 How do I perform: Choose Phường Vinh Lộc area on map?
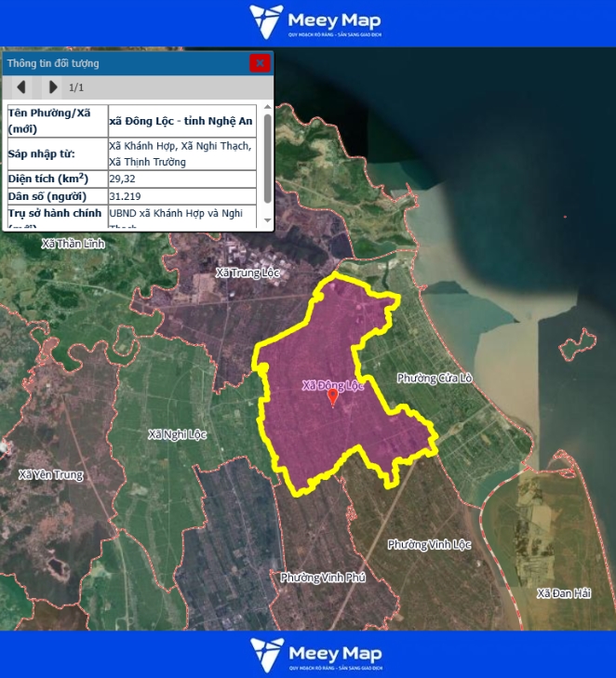430,544
